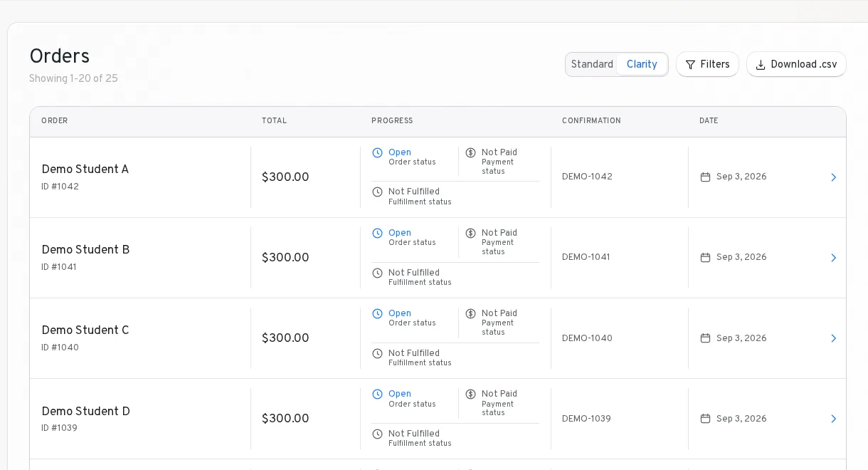Click the Orders page heading
The image size is (868, 470).
tap(59, 56)
